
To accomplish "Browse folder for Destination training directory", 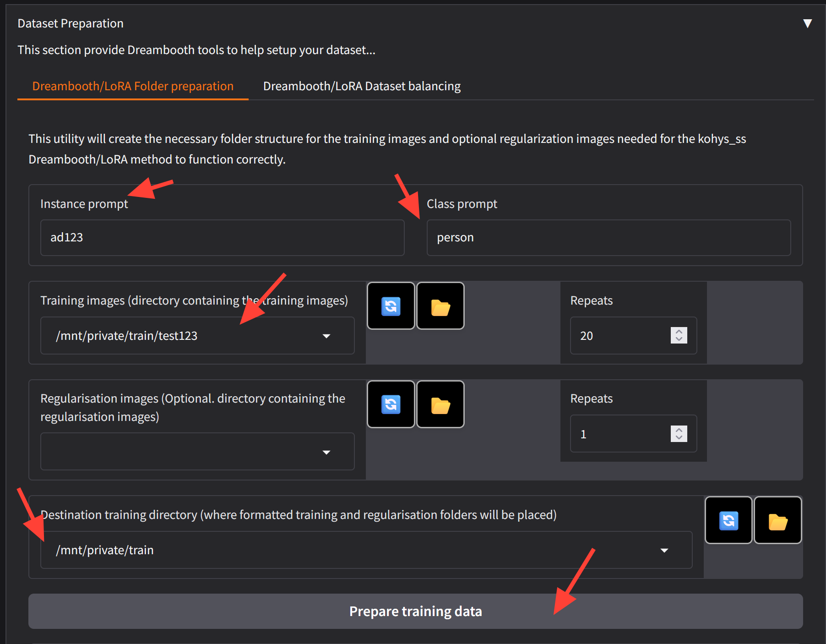I will (x=777, y=520).
